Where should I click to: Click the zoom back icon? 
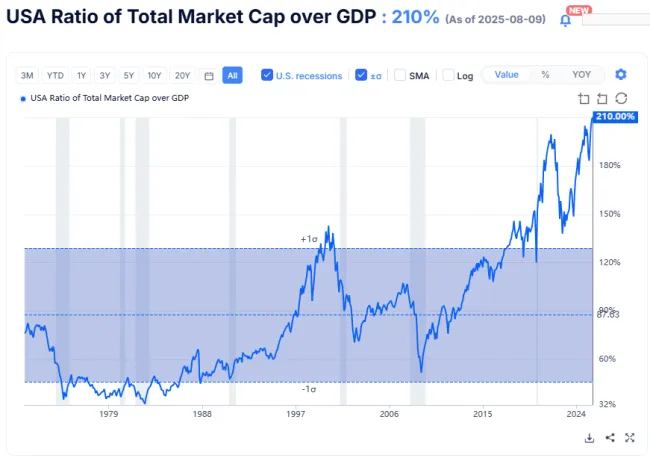click(602, 98)
